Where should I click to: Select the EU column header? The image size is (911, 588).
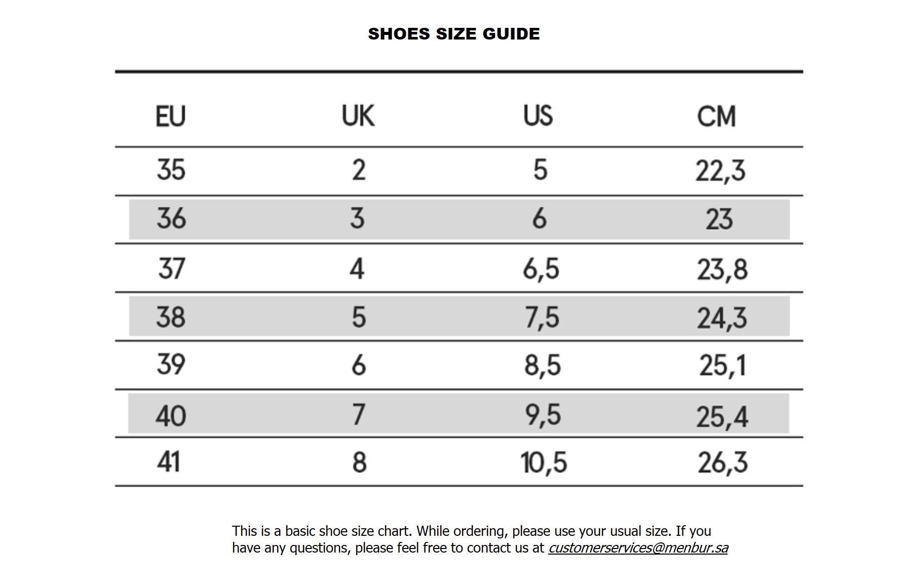click(x=171, y=116)
